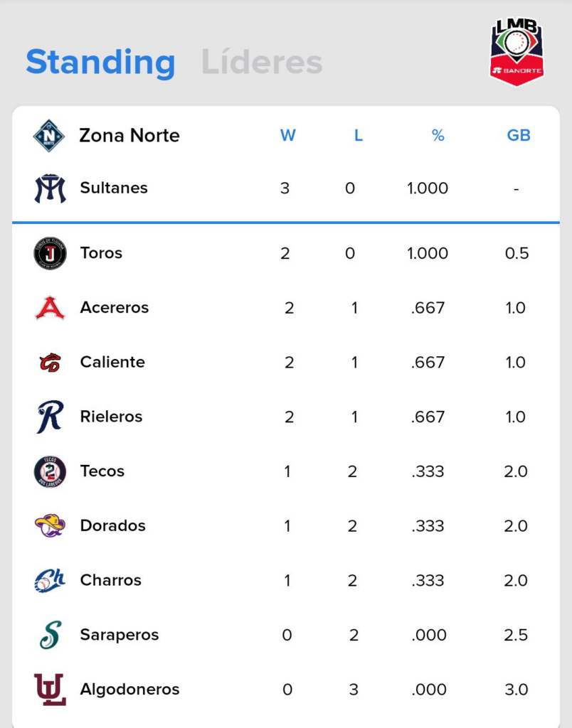The height and width of the screenshot is (728, 572).
Task: Click the Algodoneros team name
Action: 129,690
